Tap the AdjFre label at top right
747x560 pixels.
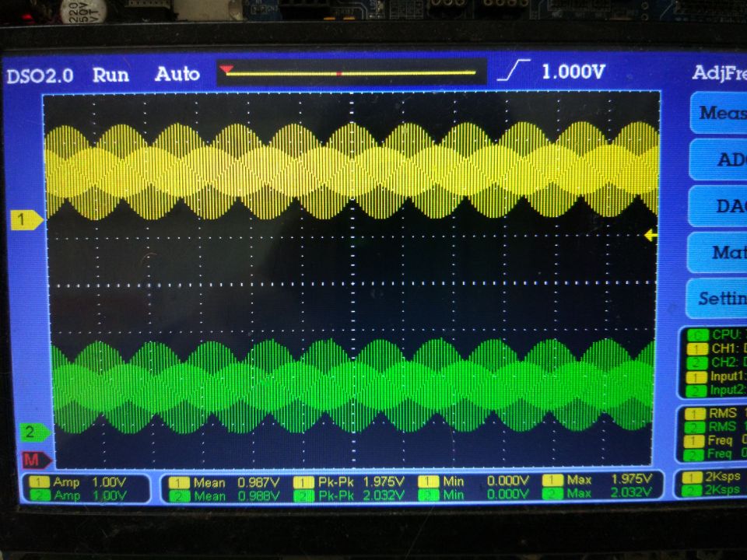pos(719,73)
